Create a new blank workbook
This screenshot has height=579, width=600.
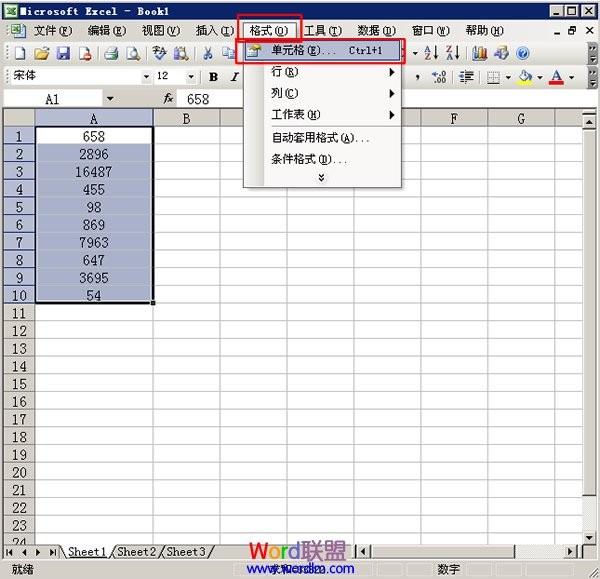[20, 53]
